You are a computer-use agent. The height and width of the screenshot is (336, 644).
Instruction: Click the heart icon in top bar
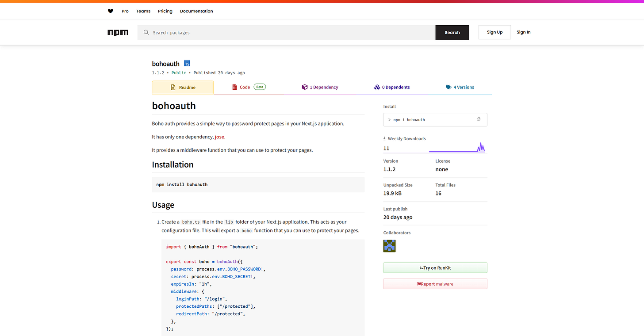tap(111, 11)
